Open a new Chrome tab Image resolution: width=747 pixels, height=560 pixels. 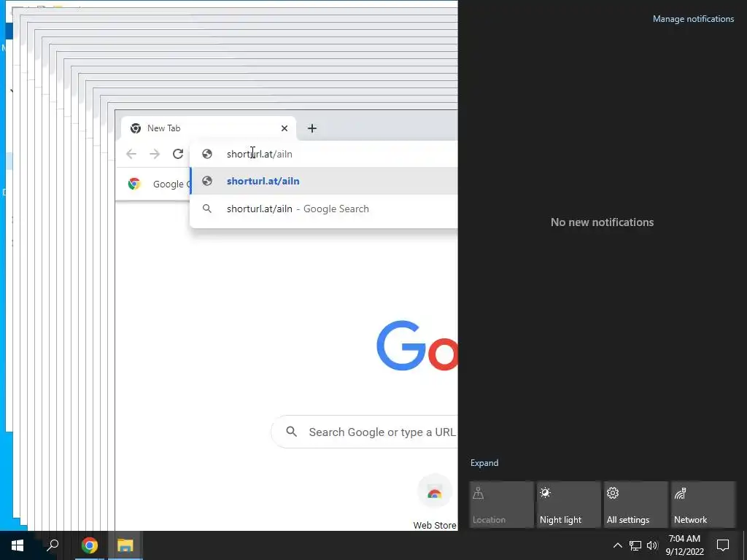pyautogui.click(x=312, y=128)
